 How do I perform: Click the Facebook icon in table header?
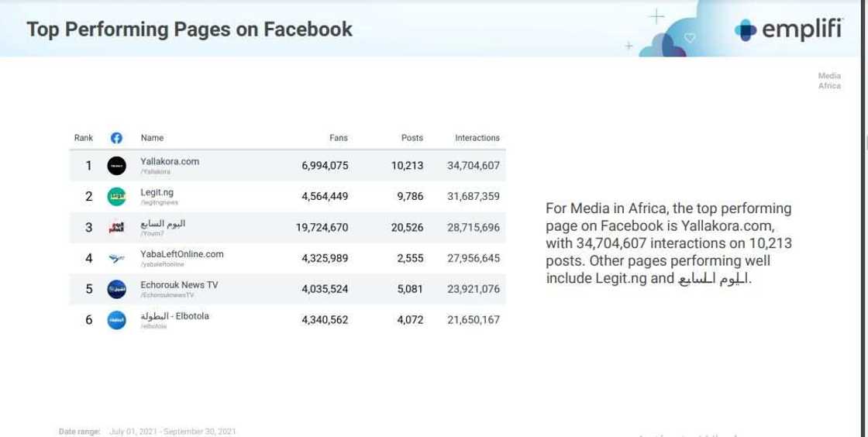116,138
